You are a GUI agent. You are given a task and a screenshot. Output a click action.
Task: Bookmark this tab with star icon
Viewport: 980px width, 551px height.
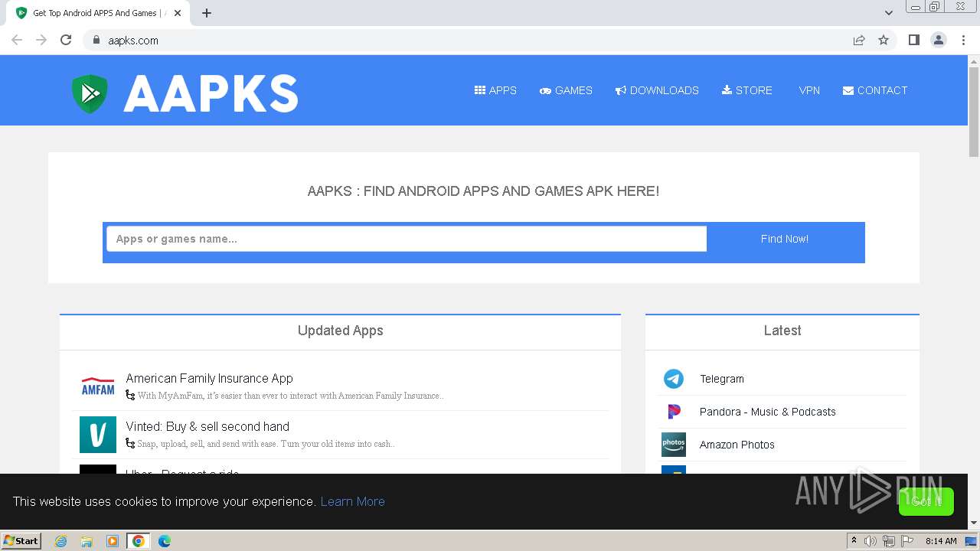pos(884,40)
